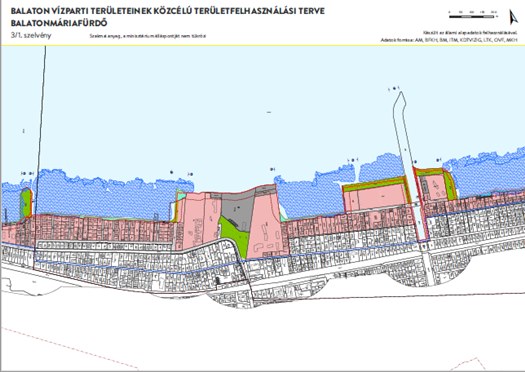The height and width of the screenshot is (372, 525).
Task: Click the 'Szakmai anyag' disclaimer note
Action: point(148,36)
